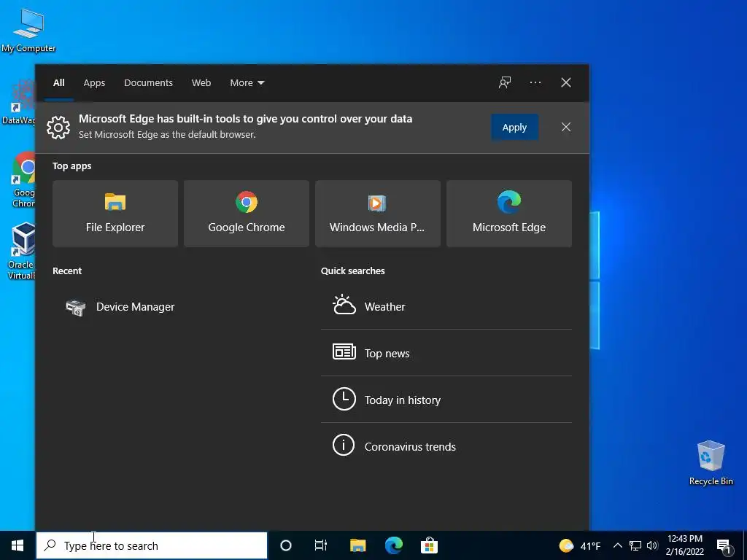
Task: Open File Explorer from Top apps
Action: [x=115, y=214]
